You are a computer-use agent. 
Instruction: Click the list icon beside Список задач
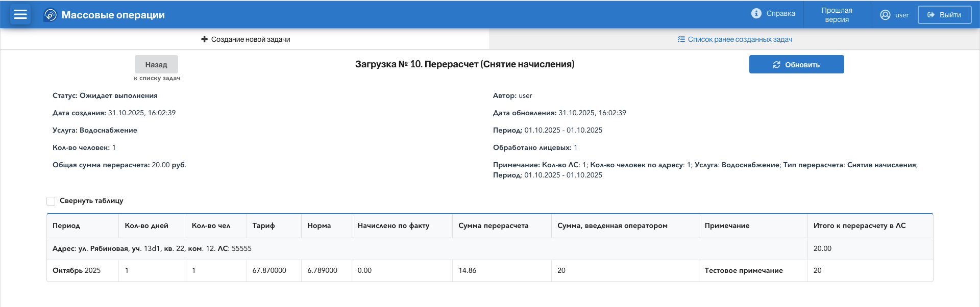coord(681,39)
